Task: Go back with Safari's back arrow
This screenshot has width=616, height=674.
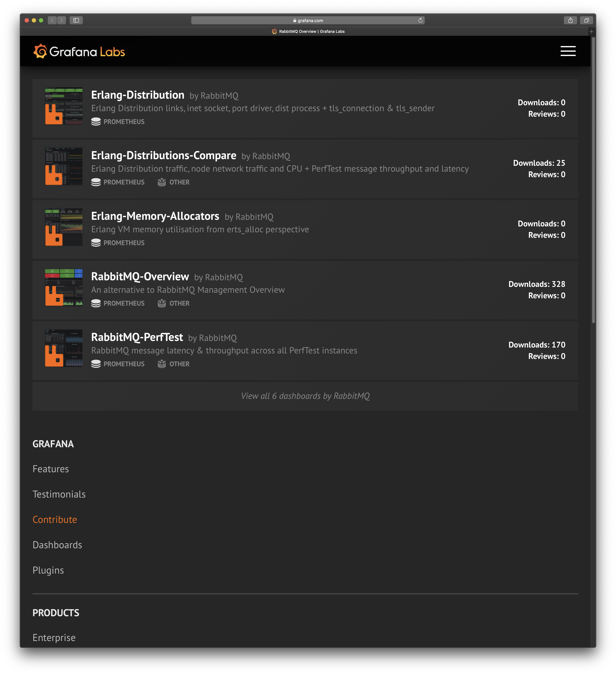Action: coord(52,20)
